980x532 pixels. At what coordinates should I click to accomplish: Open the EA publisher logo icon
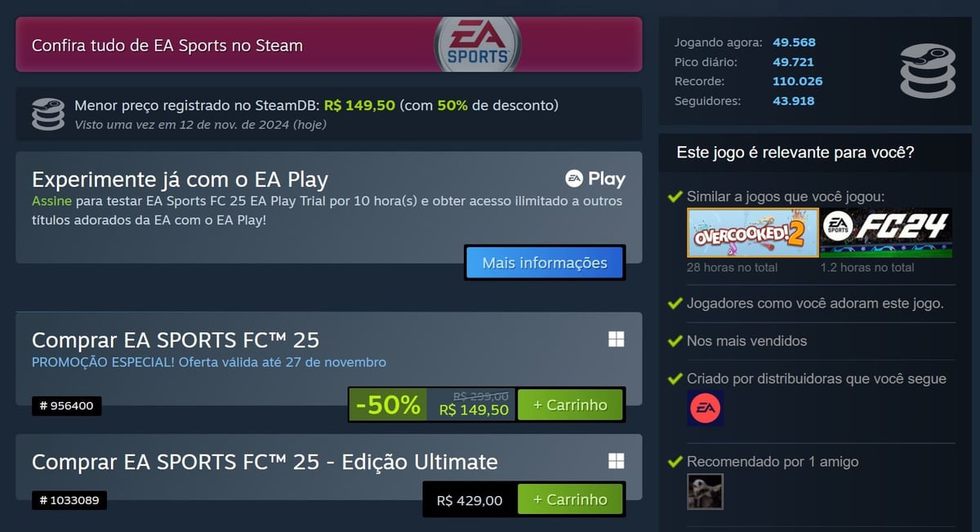tap(706, 408)
